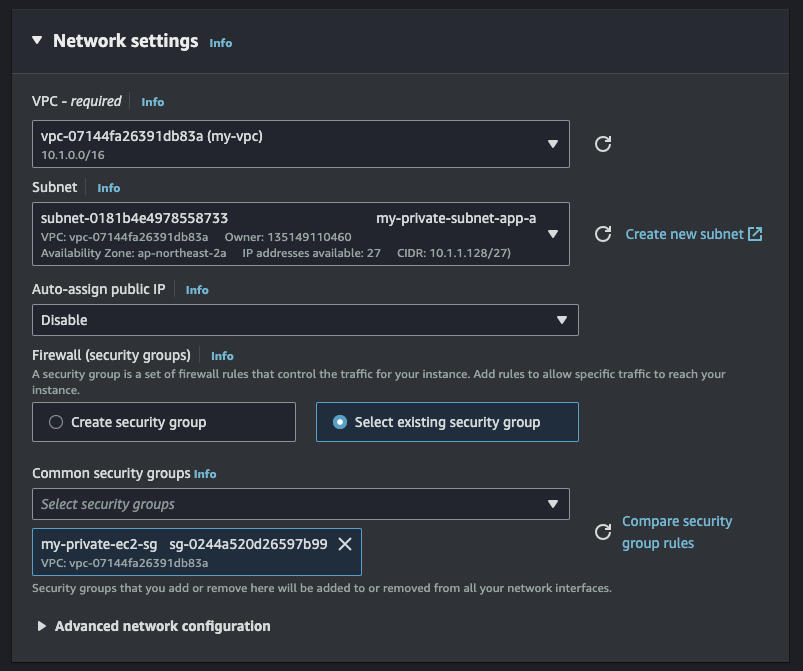The width and height of the screenshot is (803, 671).
Task: Remove my-private-ec2-sg security group
Action: 345,544
